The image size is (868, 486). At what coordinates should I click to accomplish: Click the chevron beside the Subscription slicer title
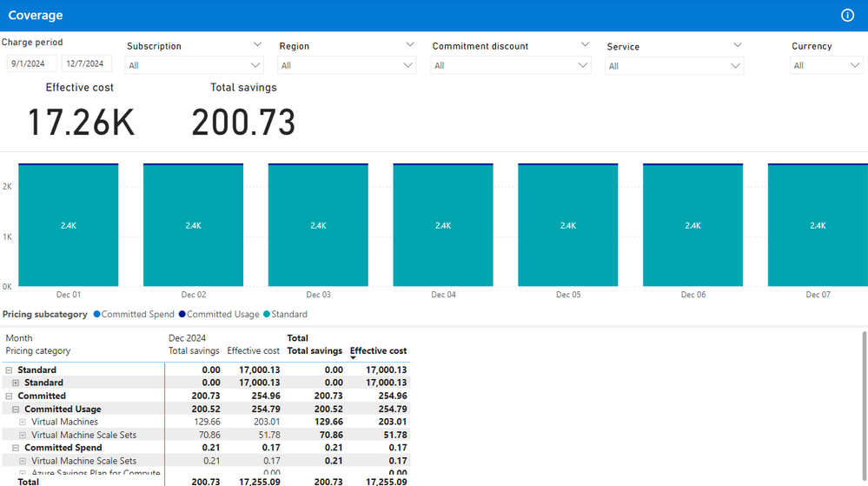(x=257, y=44)
